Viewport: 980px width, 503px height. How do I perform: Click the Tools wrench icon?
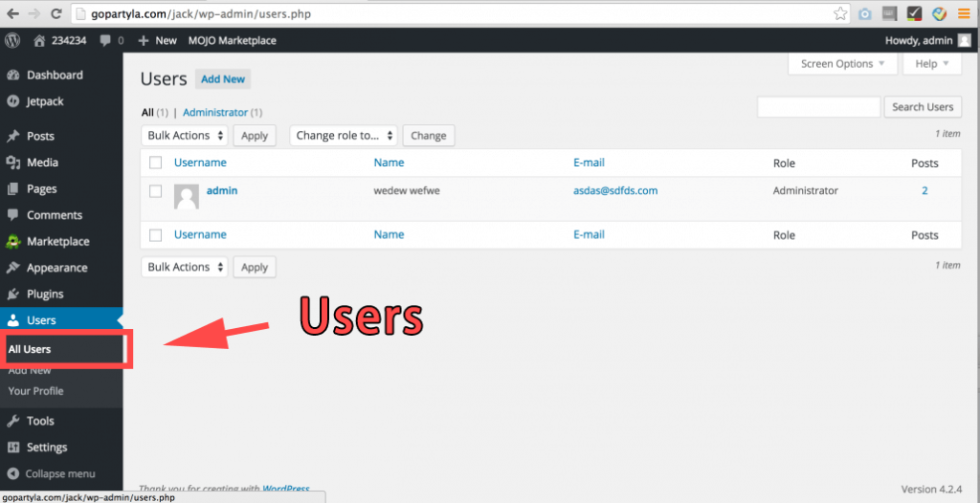(x=12, y=421)
